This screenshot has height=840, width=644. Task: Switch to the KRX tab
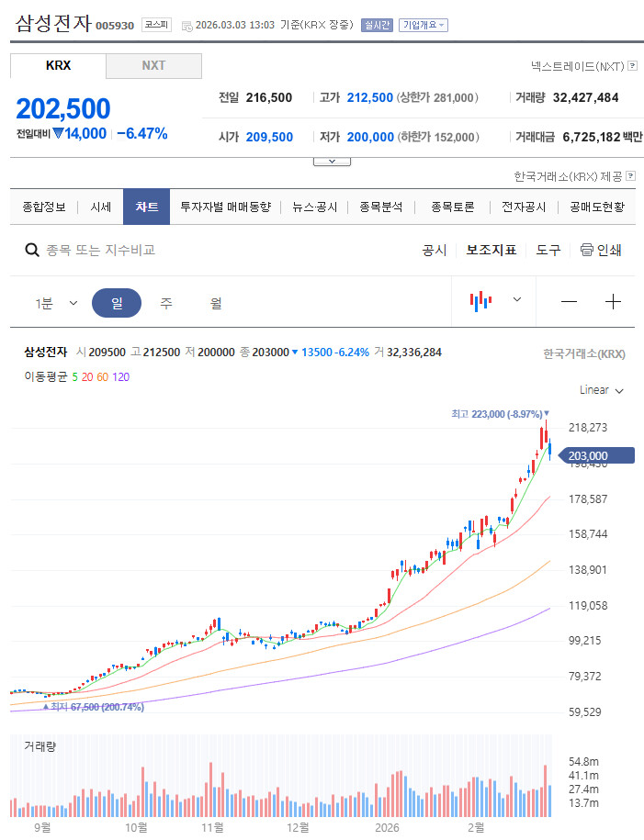click(x=58, y=65)
